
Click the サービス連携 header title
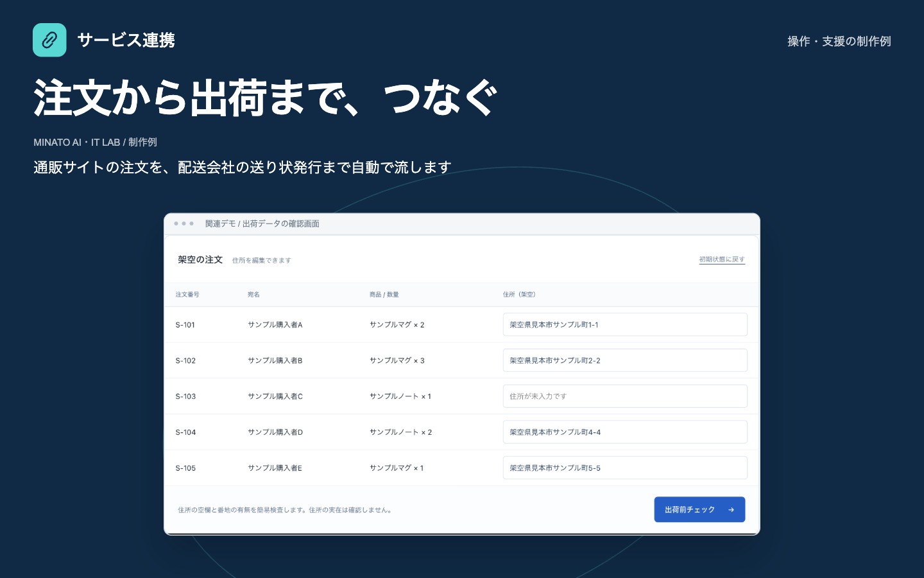[x=126, y=40]
